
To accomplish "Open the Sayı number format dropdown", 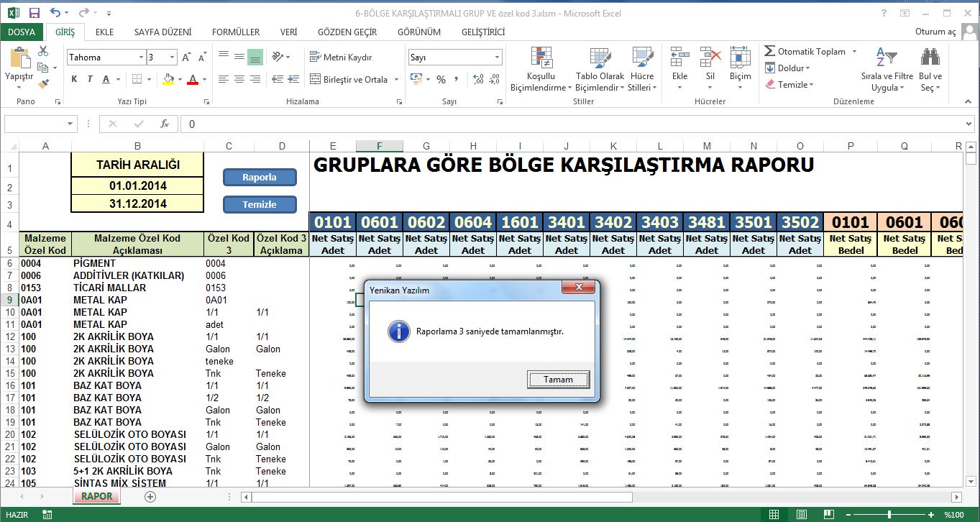I will tap(497, 58).
